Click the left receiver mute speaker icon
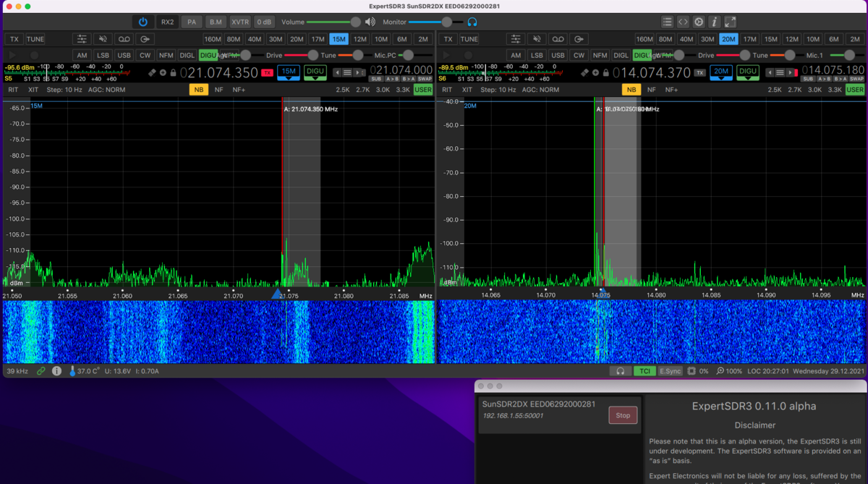This screenshot has width=868, height=484. click(103, 39)
